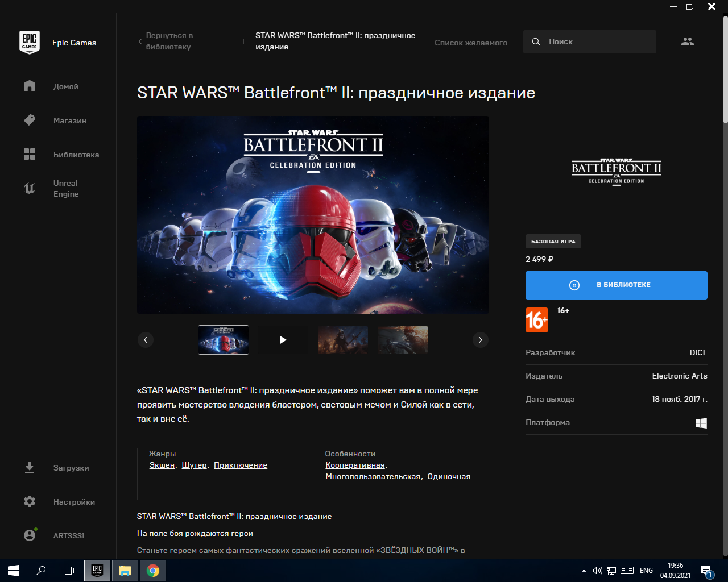Click Epic Games taskbar icon
Screen dimensions: 728x582
[97, 571]
